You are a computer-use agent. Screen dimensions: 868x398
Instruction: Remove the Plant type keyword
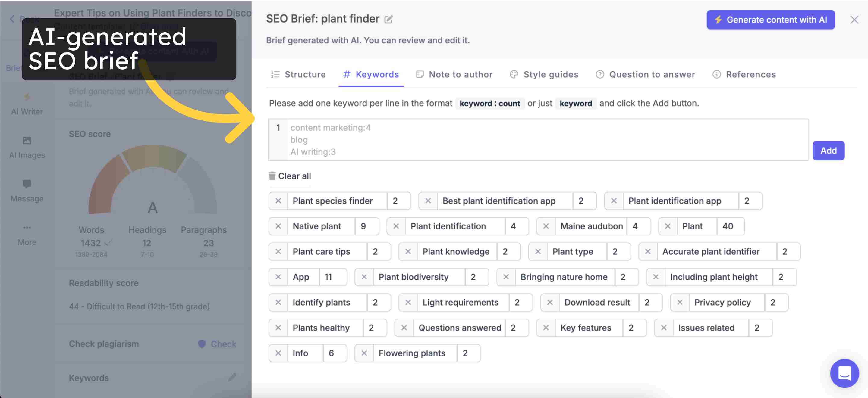point(538,252)
